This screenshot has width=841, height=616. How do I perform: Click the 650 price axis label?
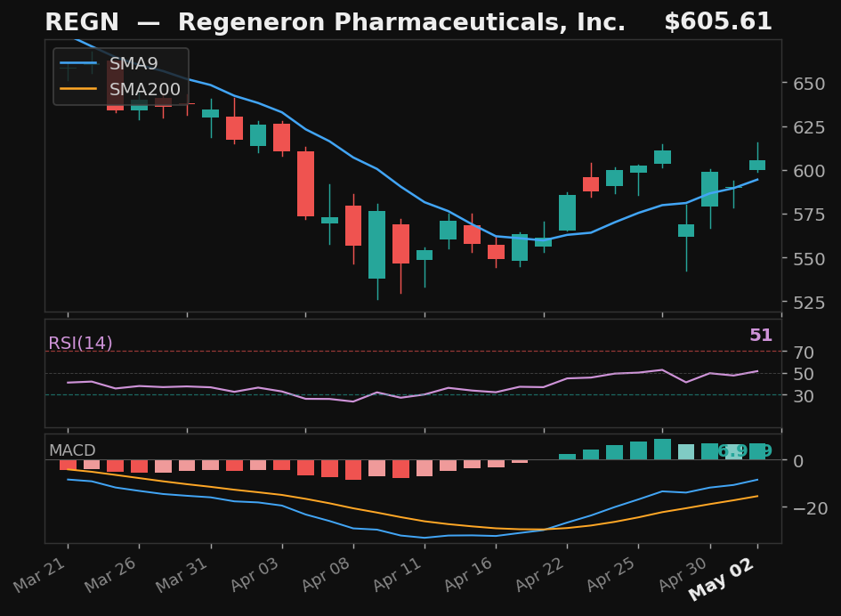809,84
